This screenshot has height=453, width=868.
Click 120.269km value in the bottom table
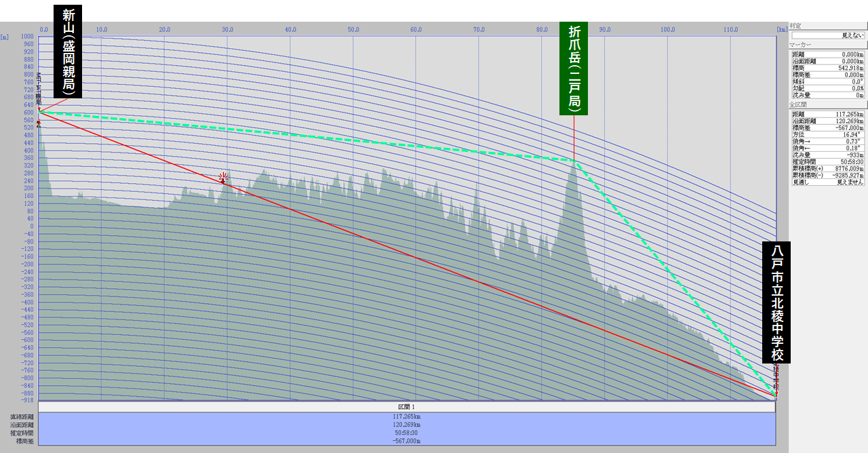407,425
